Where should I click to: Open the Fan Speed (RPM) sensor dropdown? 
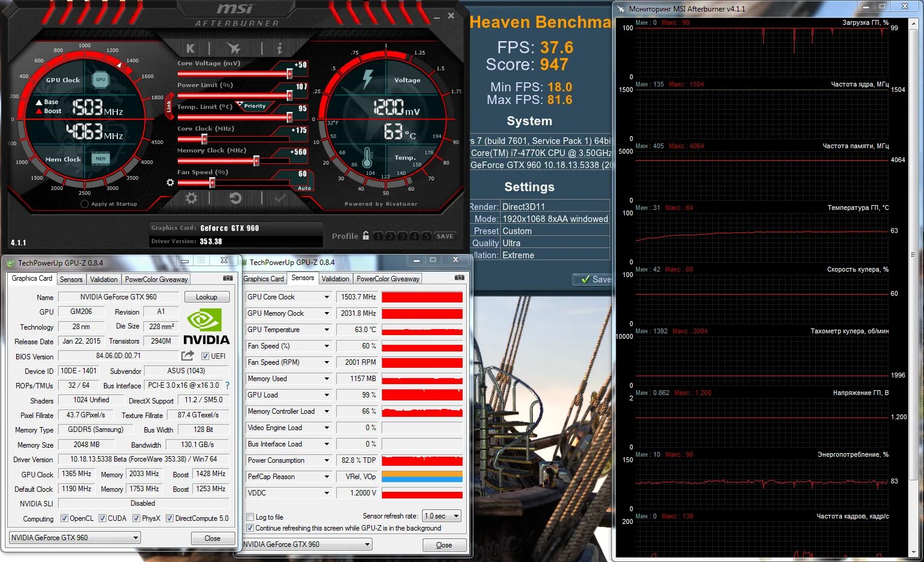(327, 362)
